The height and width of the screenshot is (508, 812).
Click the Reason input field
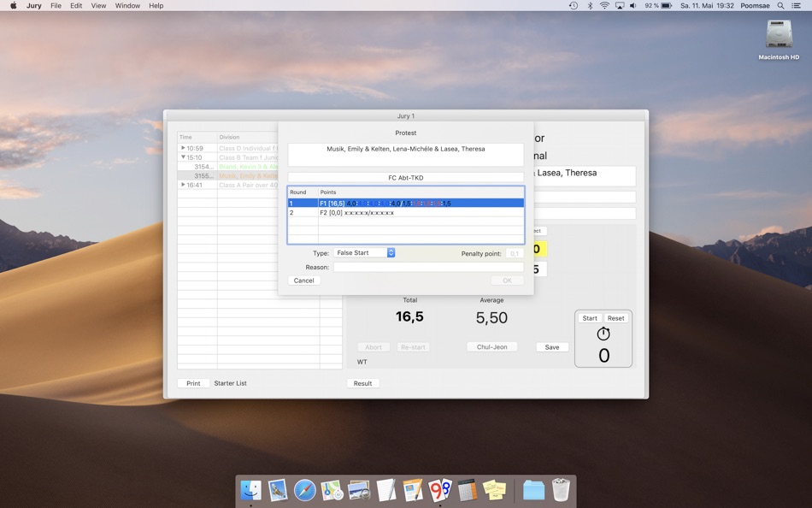(x=427, y=266)
